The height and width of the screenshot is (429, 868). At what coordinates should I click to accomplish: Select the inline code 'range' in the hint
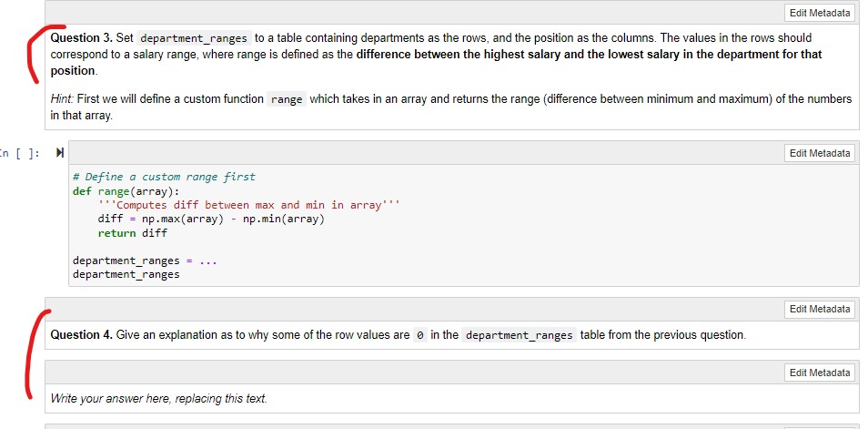pos(287,99)
